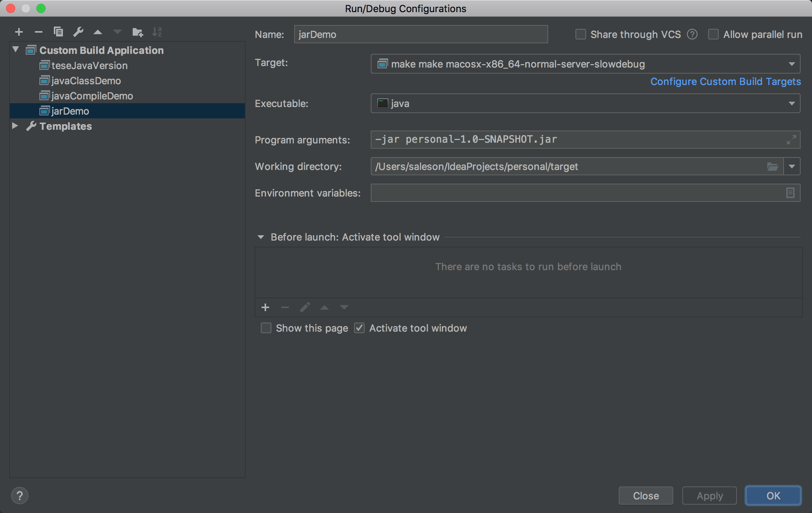Copy the jarDemo configuration
The height and width of the screenshot is (513, 812).
point(58,32)
